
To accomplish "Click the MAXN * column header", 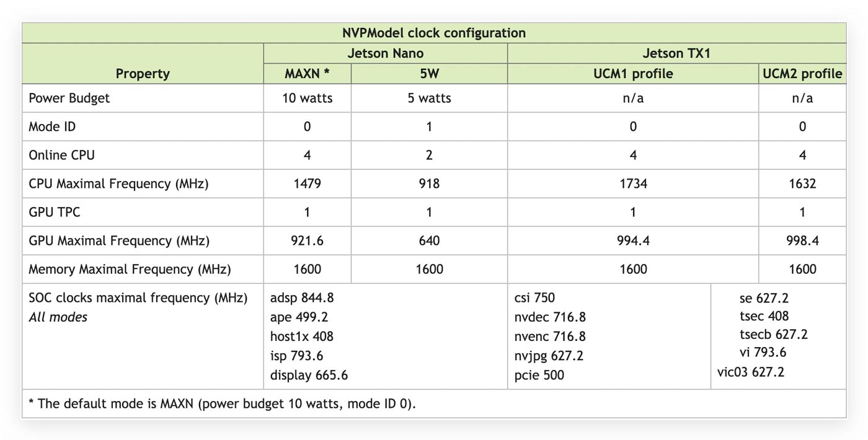I will coord(307,74).
